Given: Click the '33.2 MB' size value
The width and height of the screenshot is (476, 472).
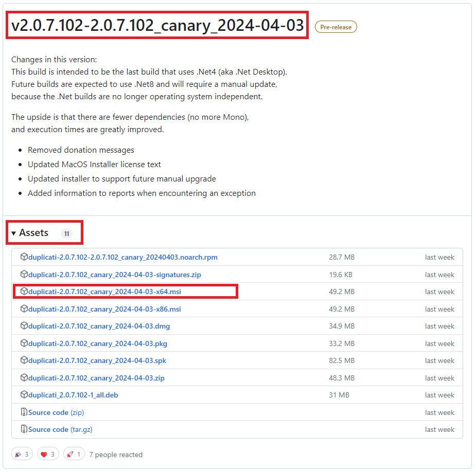Looking at the screenshot, I should point(342,343).
